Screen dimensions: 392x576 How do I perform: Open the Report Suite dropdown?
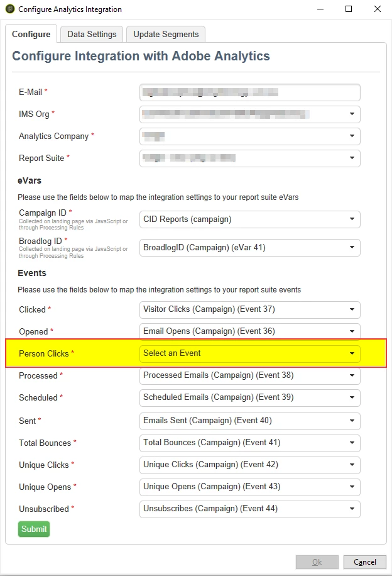pos(249,158)
